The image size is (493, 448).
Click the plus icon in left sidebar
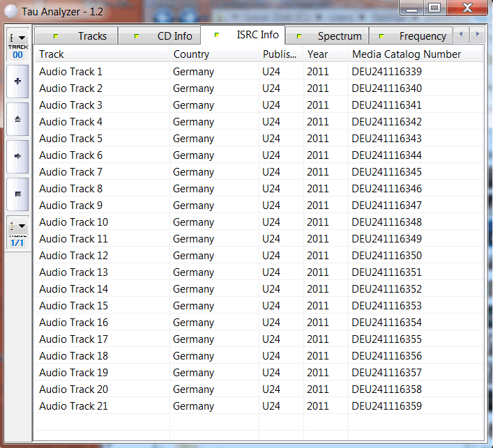(18, 81)
